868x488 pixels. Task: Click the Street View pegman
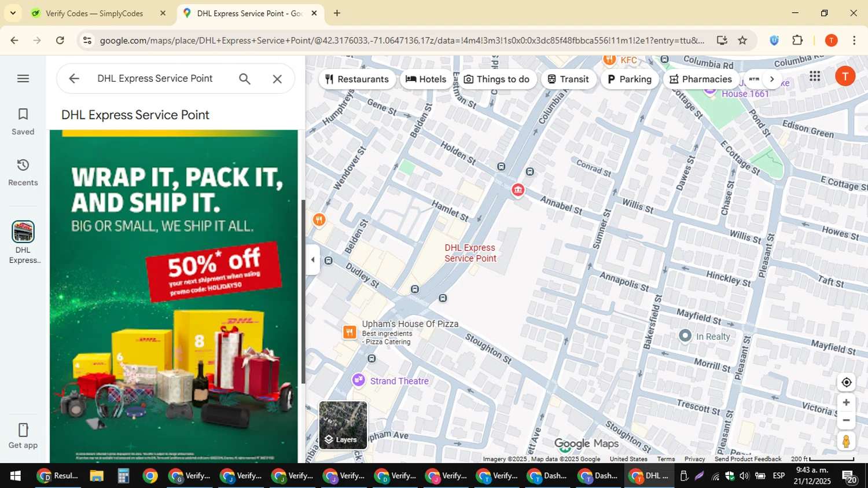pos(846,441)
